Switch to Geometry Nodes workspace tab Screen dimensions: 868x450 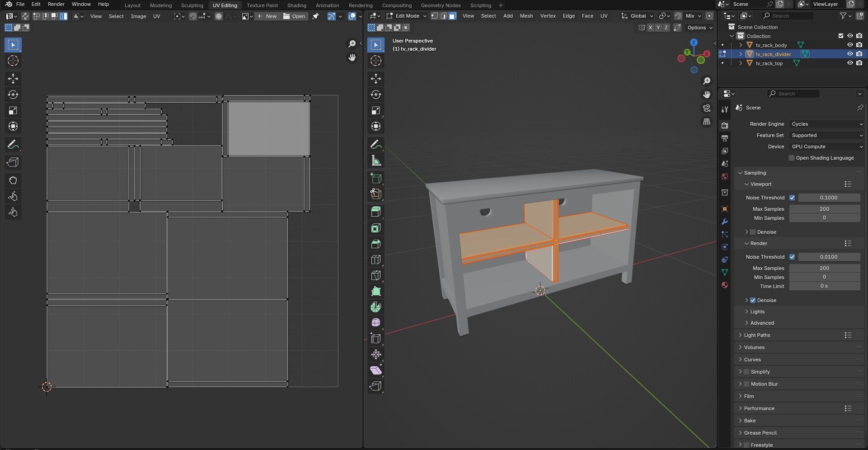(441, 5)
